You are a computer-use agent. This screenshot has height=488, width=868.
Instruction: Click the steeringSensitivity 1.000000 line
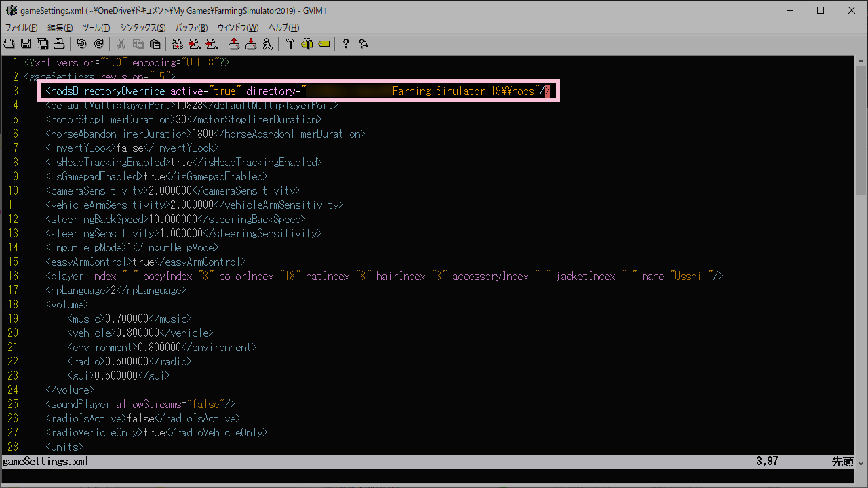point(184,233)
